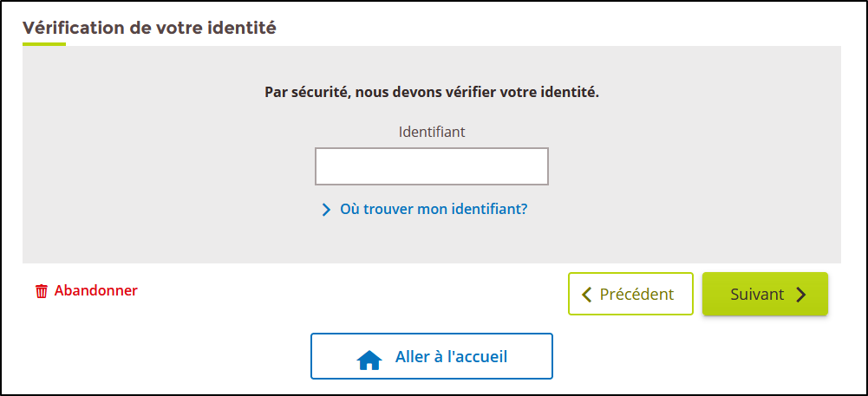This screenshot has height=396, width=868.
Task: Click the Vérification de votre identité heading
Action: coord(149,28)
